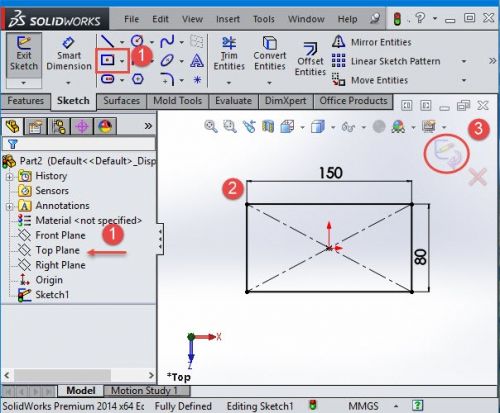The height and width of the screenshot is (413, 500).
Task: Click Offset Entities tool
Action: [310, 59]
